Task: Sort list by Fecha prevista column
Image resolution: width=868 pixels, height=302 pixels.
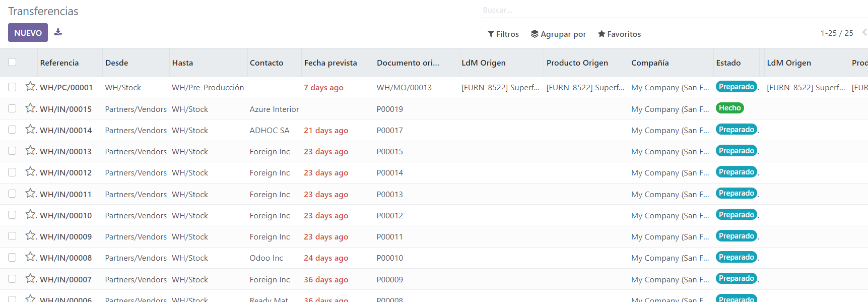Action: pos(330,63)
